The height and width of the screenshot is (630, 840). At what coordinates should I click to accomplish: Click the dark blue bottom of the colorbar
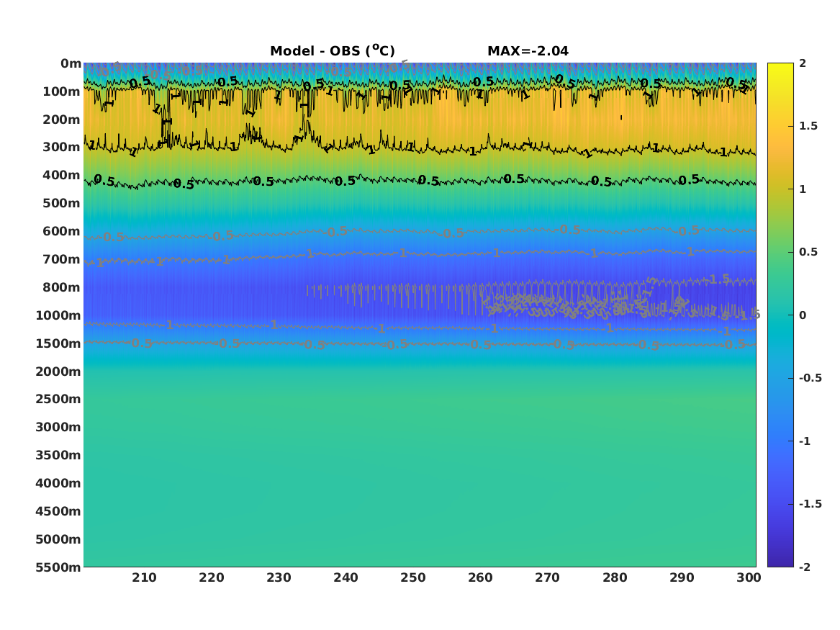click(780, 562)
